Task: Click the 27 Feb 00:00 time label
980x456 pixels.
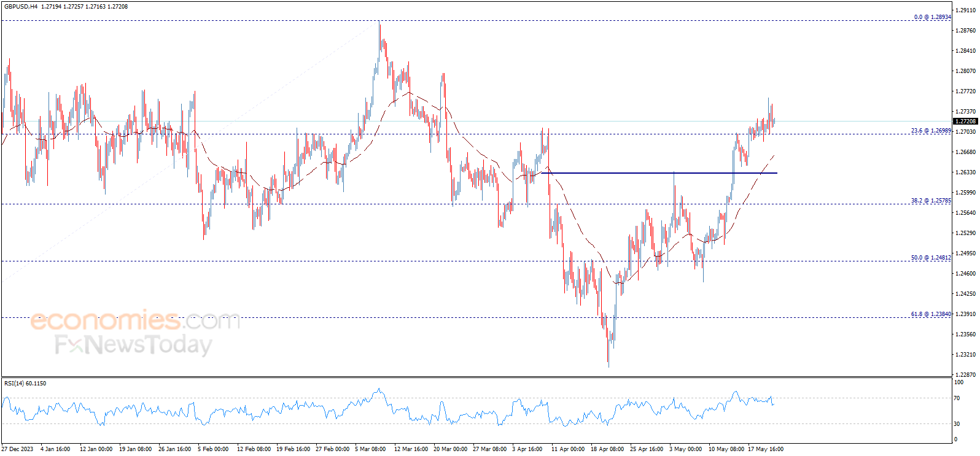Action: tap(332, 449)
